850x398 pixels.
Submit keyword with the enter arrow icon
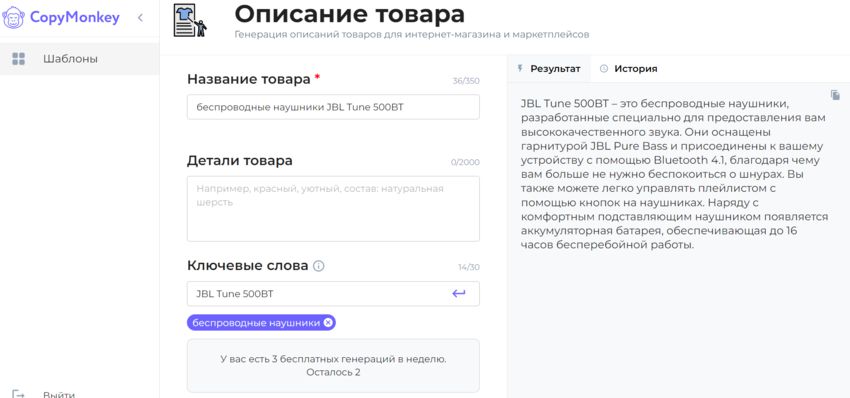coord(459,293)
